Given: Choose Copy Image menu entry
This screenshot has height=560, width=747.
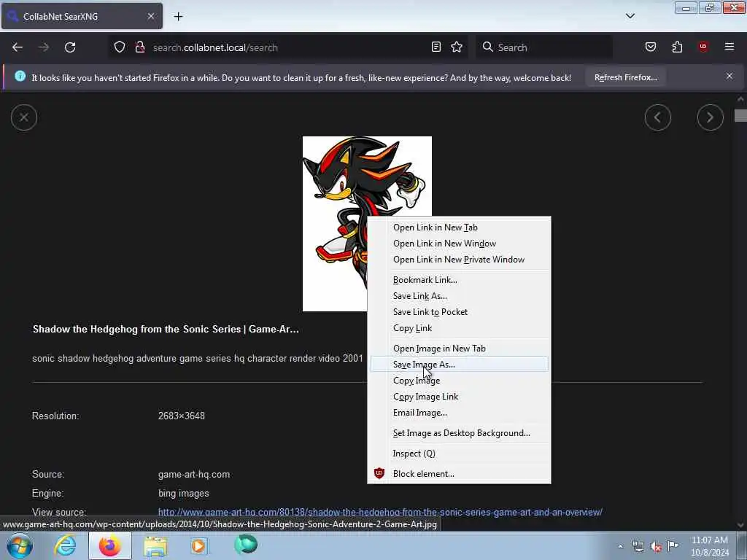Looking at the screenshot, I should point(459,381).
